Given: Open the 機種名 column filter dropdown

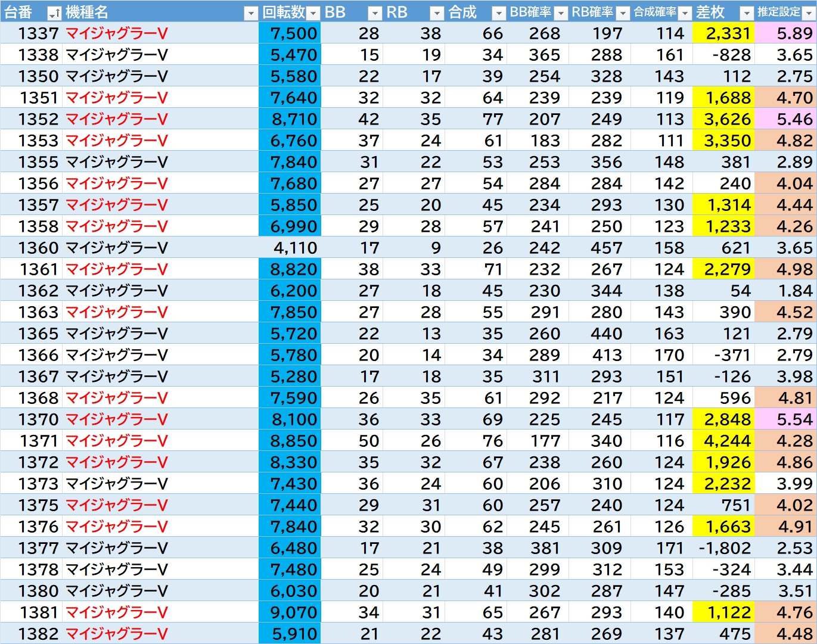Looking at the screenshot, I should coord(251,13).
